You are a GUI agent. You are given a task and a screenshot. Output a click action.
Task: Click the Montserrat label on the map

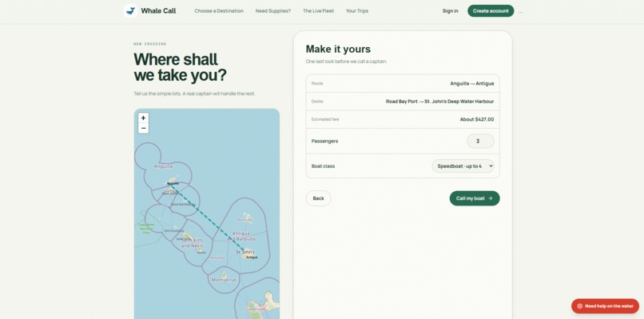coord(224,280)
